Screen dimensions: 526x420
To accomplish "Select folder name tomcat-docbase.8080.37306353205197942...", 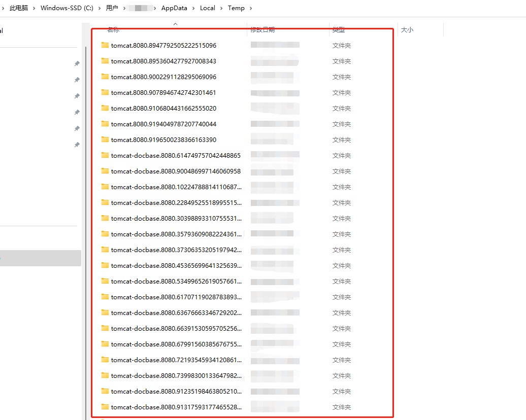I will (x=177, y=250).
